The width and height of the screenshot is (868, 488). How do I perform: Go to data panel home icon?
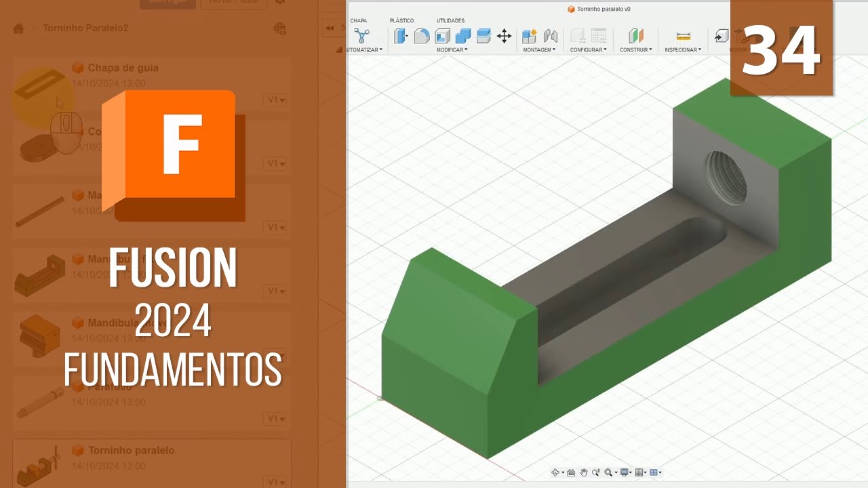[x=18, y=28]
